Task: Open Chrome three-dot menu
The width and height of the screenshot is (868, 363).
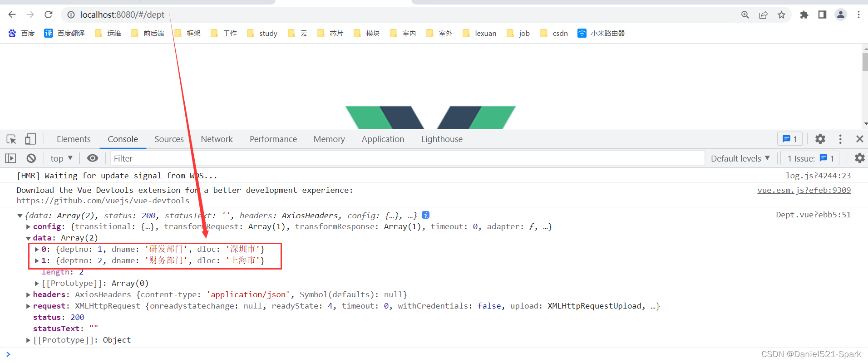Action: click(x=858, y=15)
